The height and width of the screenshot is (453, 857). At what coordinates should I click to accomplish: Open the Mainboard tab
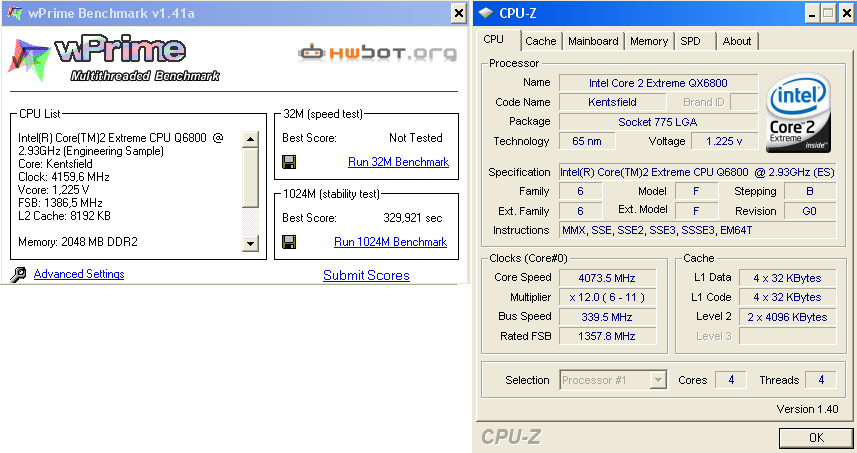click(593, 41)
